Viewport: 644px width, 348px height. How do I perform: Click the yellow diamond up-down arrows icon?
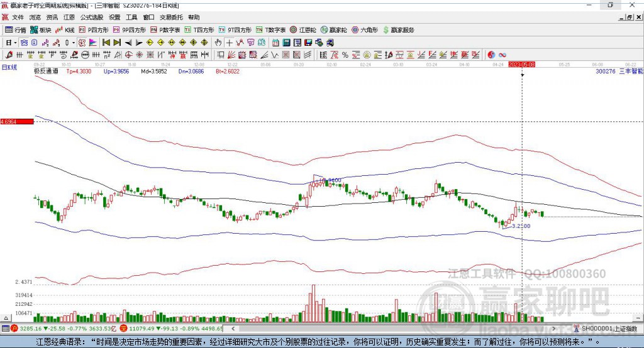204,43
